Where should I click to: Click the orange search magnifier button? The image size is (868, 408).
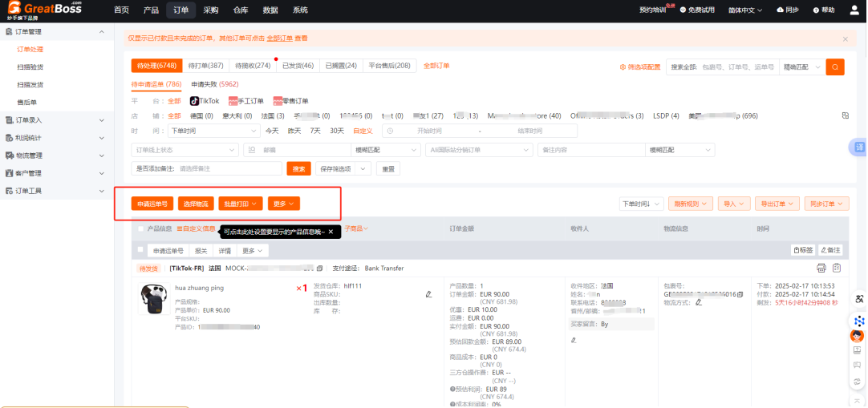[x=835, y=67]
